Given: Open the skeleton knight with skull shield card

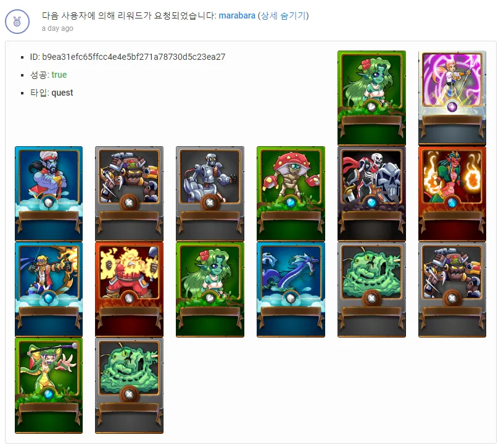Looking at the screenshot, I should [371, 194].
